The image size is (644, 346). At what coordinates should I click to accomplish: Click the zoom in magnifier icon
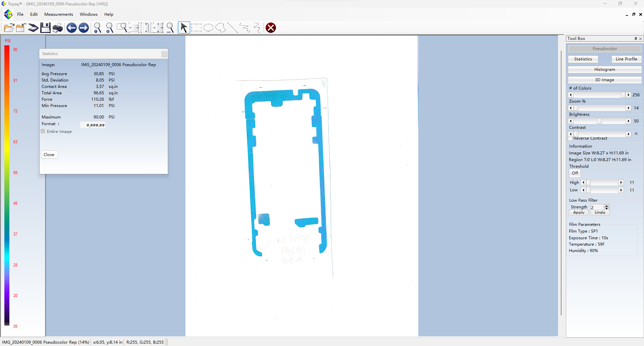110,28
